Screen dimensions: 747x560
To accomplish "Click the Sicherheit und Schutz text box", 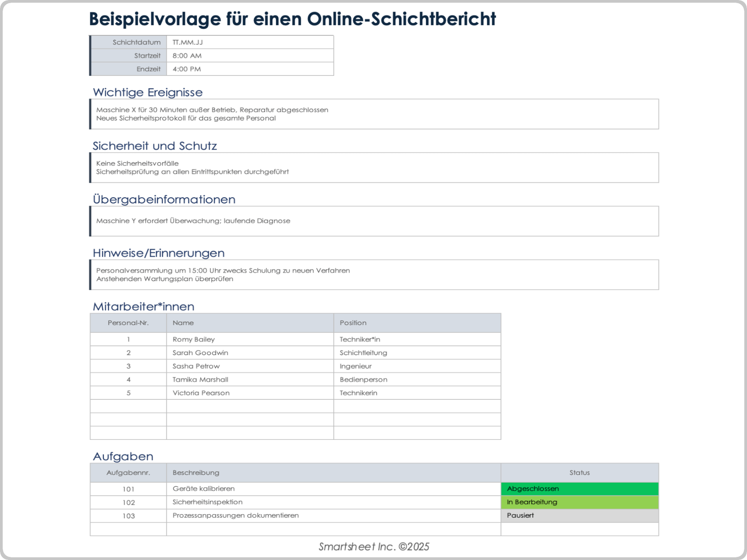I will click(x=373, y=168).
